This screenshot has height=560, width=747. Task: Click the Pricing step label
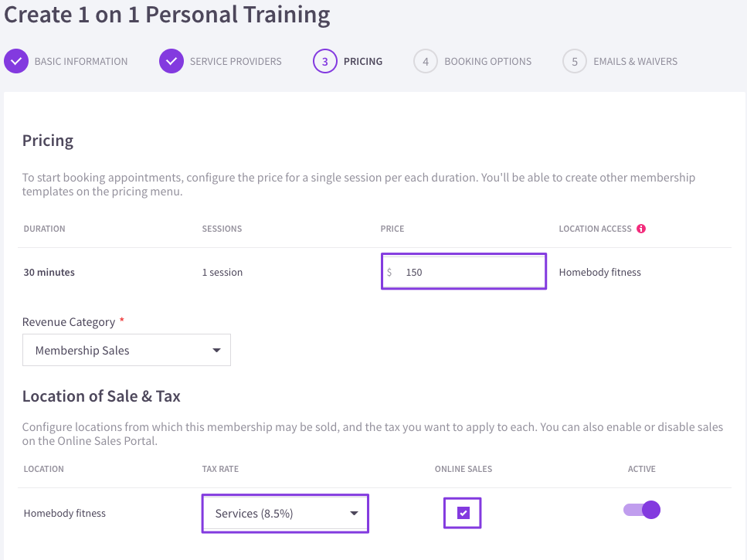[x=363, y=62]
